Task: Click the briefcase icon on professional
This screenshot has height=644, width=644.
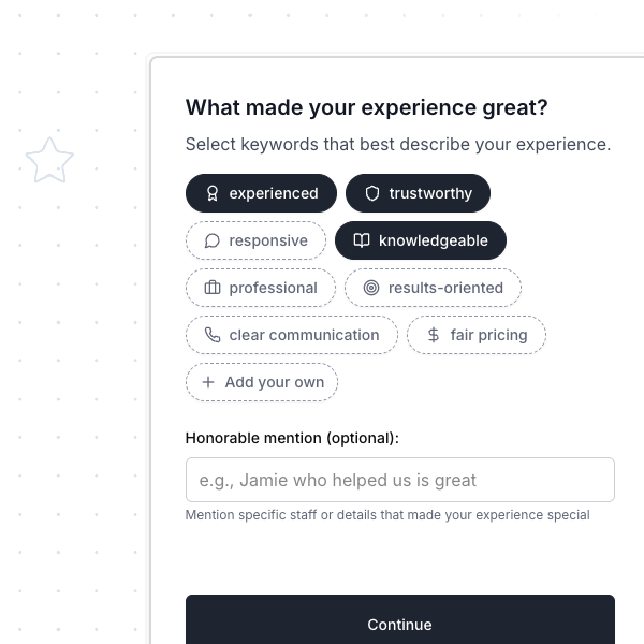Action: click(213, 288)
